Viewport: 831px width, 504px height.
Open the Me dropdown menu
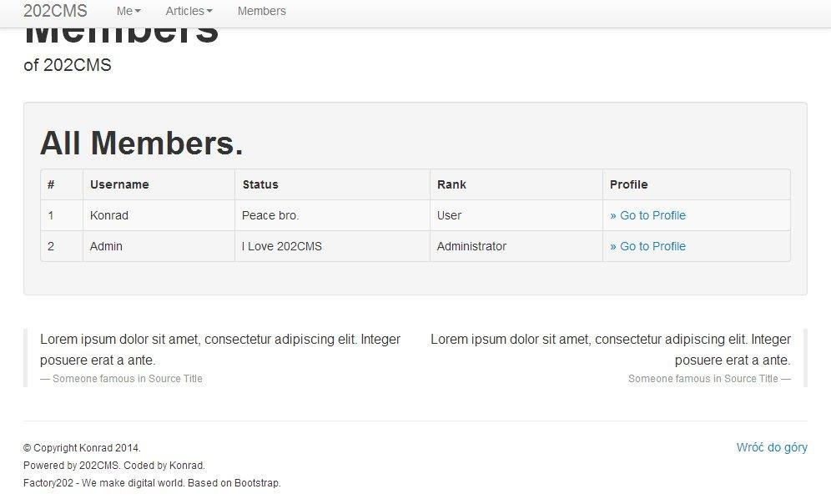pos(128,11)
